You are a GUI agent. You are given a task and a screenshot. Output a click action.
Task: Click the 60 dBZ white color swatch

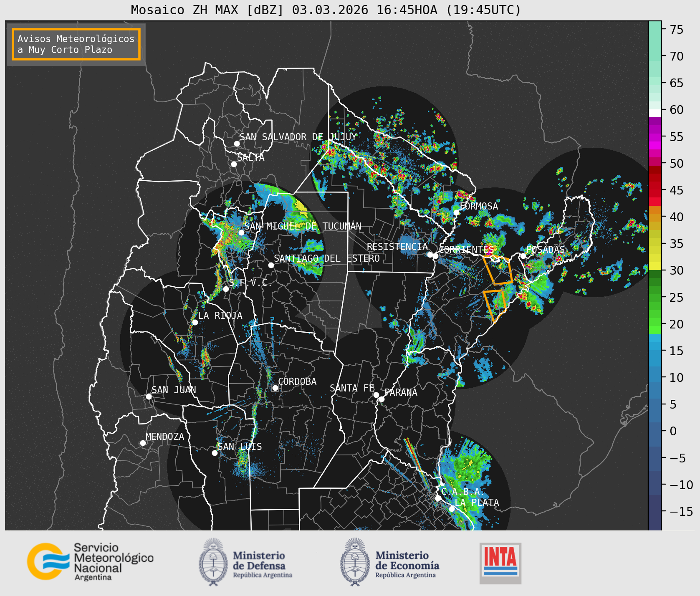point(655,113)
